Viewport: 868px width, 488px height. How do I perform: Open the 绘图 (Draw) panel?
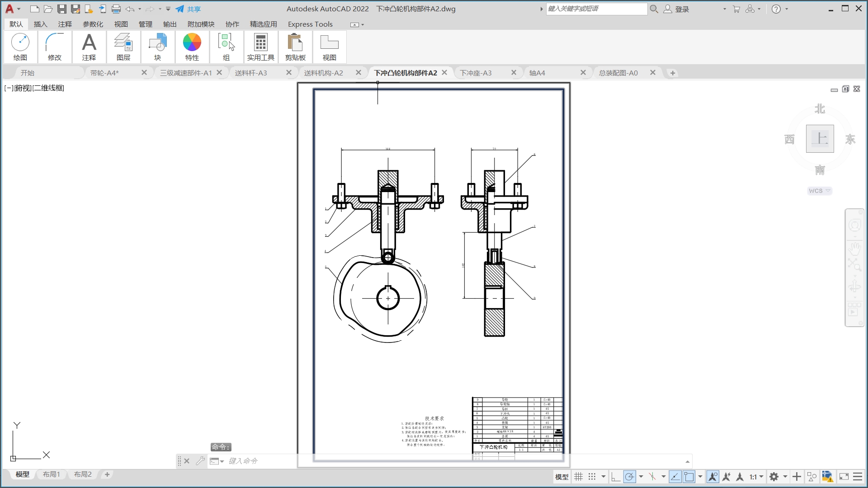pos(20,47)
